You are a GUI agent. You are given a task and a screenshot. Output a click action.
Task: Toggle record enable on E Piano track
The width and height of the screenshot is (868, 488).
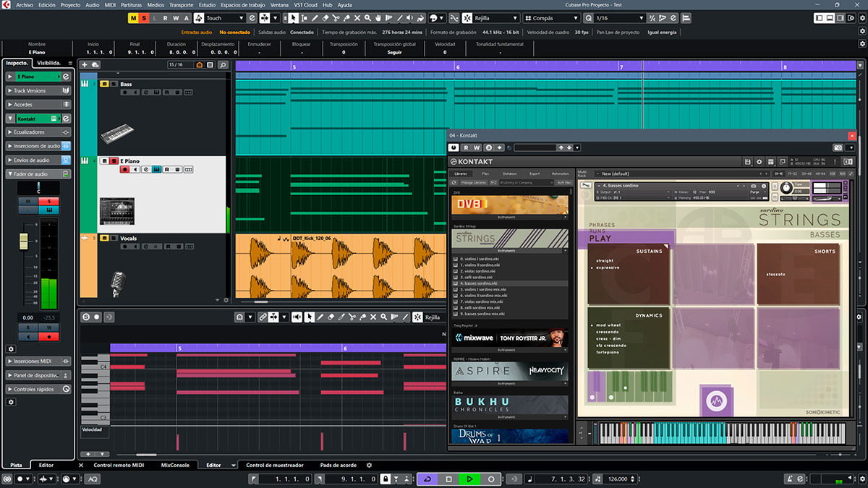124,170
